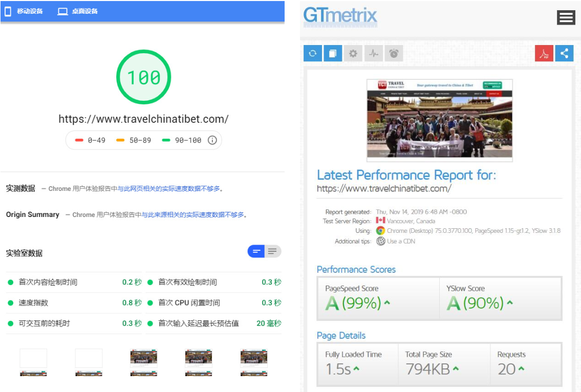Screen dimensions: 581x392
Task: Click the last filmstrip thumbnail
Action: pyautogui.click(x=254, y=362)
